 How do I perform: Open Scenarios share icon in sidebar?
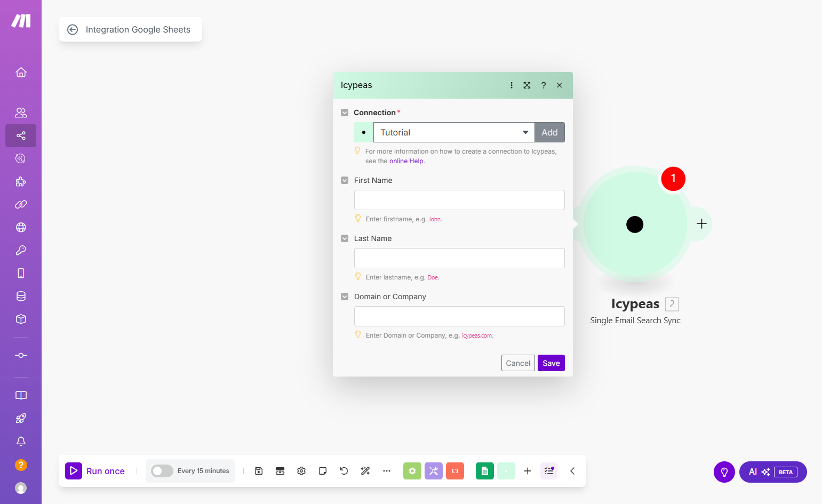click(x=21, y=135)
